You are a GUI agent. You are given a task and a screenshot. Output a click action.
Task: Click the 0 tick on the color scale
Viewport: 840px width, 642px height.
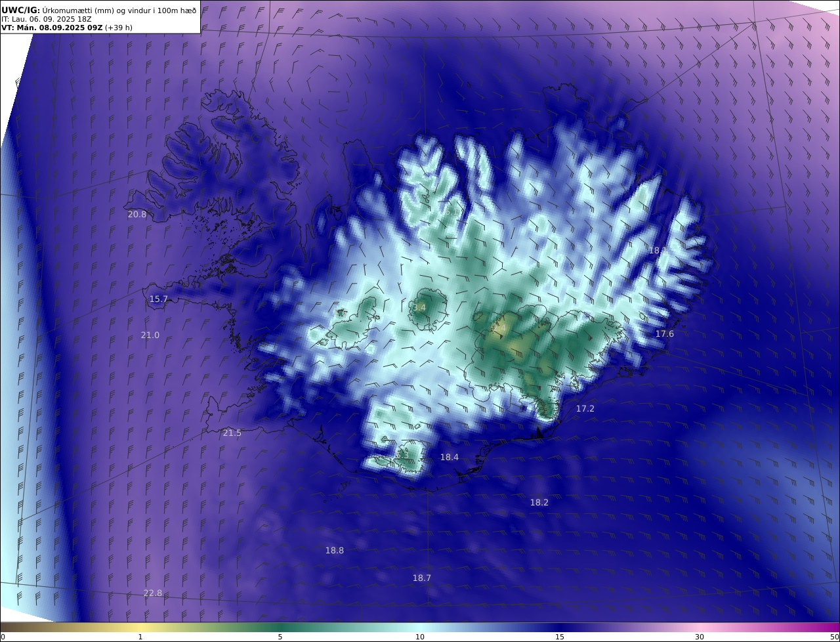point(3,637)
